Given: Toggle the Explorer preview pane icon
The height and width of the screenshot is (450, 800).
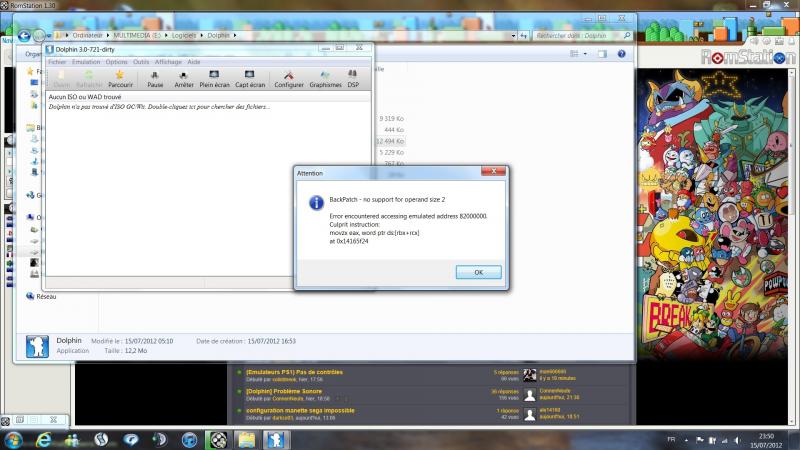Looking at the screenshot, I should pyautogui.click(x=603, y=54).
